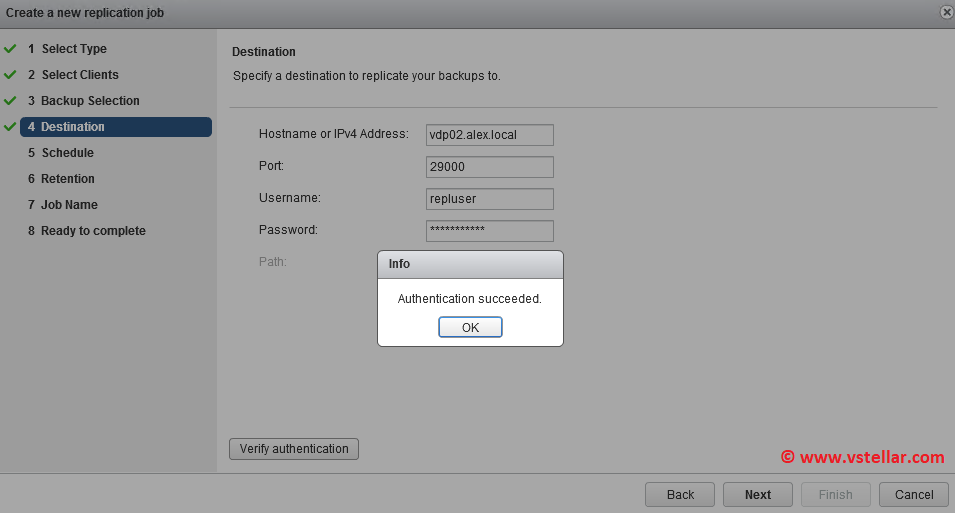Close the replication job wizard window
The width and height of the screenshot is (955, 513).
946,12
